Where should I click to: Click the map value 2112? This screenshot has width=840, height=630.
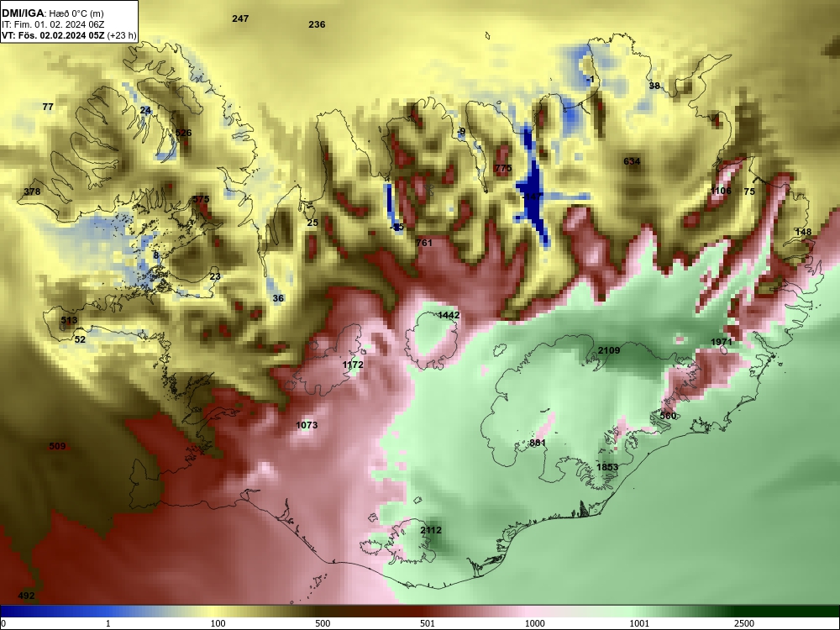click(x=431, y=530)
